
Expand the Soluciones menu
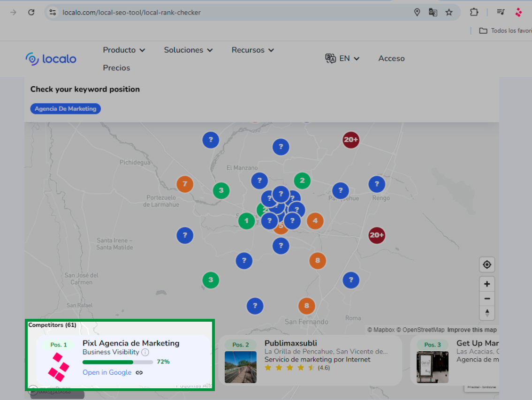tap(188, 50)
